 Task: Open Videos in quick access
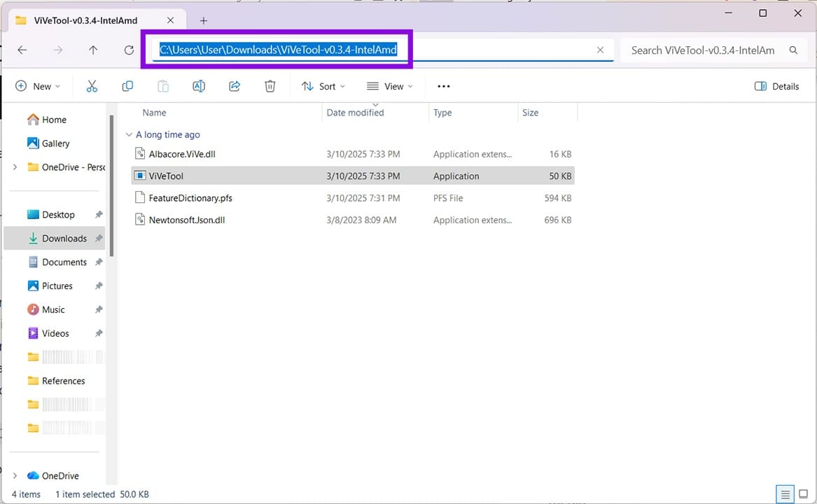[55, 333]
